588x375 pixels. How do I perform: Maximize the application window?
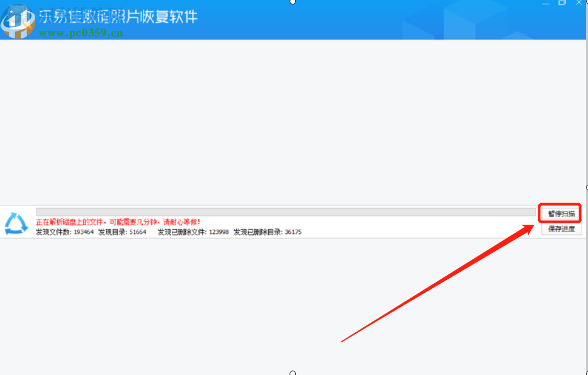point(562,3)
